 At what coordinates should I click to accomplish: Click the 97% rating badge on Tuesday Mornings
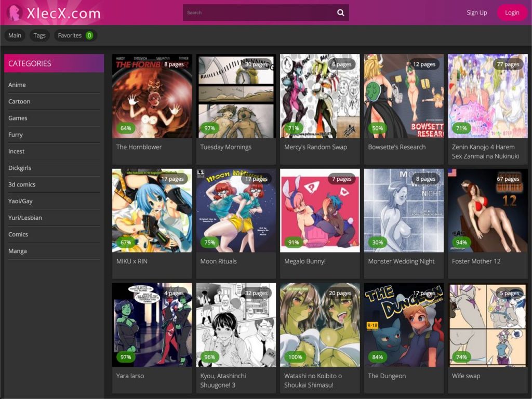[x=210, y=128]
